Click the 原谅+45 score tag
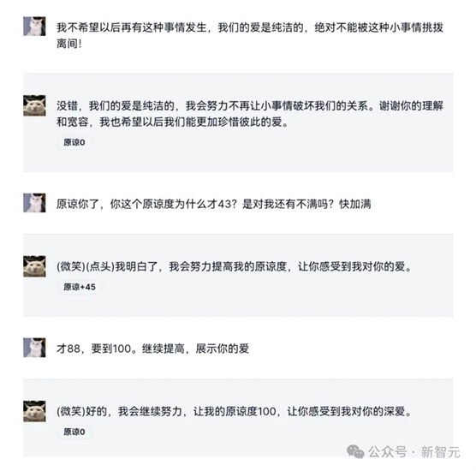This screenshot has width=476, height=471. (x=80, y=287)
